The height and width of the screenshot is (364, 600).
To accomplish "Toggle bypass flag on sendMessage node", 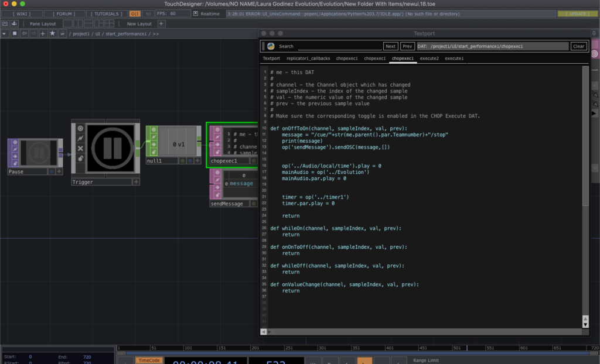I will 217,180.
